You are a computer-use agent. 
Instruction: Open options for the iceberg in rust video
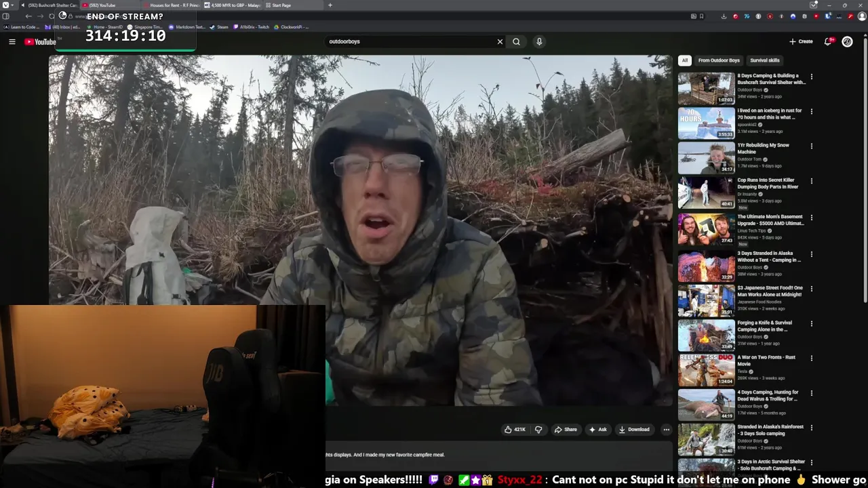pyautogui.click(x=811, y=111)
